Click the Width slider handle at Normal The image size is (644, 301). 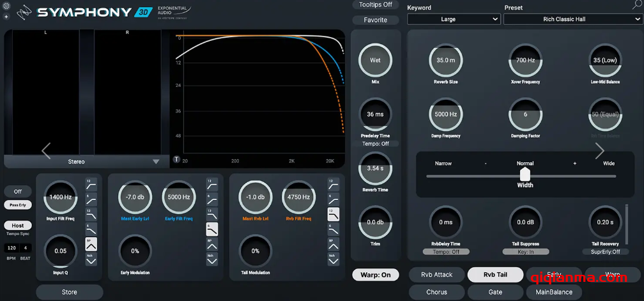pos(525,174)
